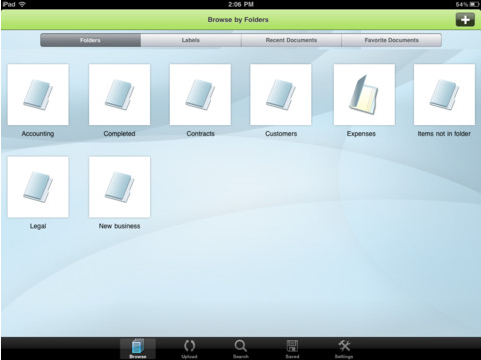Switch to the Folders tab
This screenshot has width=481, height=360.
tap(90, 40)
